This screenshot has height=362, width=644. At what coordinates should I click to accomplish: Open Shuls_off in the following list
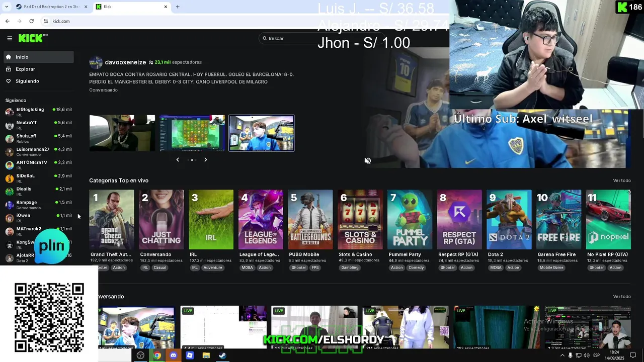pyautogui.click(x=39, y=138)
